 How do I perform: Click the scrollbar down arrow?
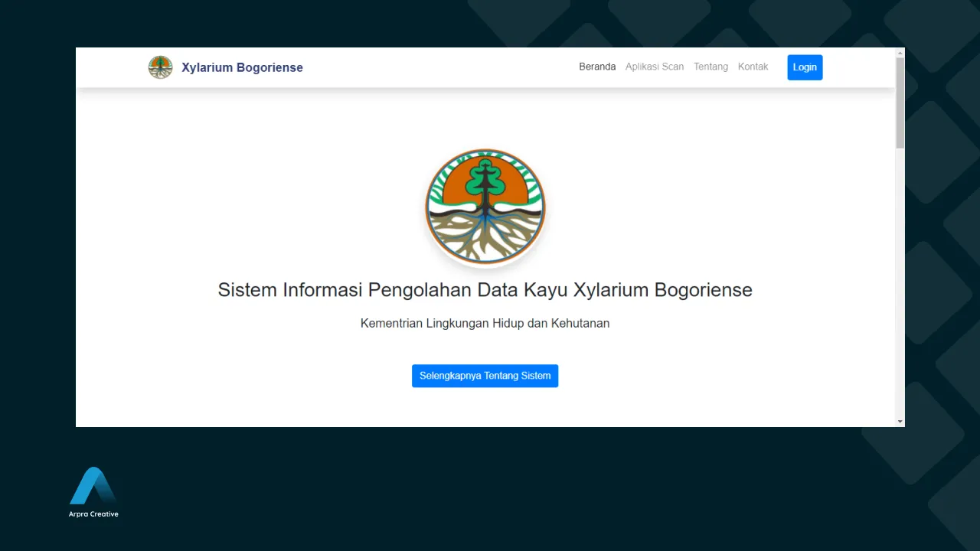pos(900,422)
